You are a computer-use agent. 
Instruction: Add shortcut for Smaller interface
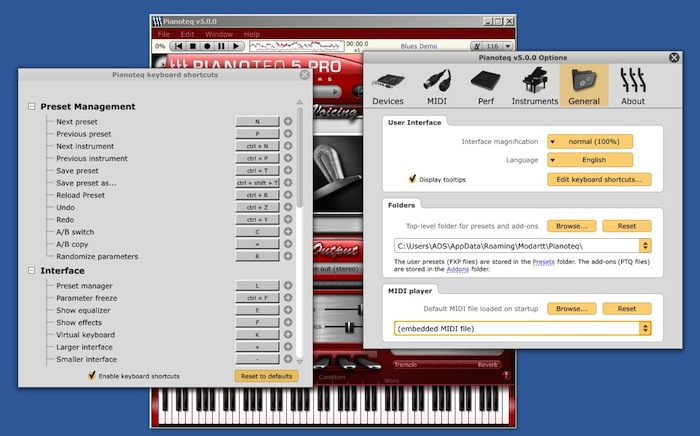point(288,359)
